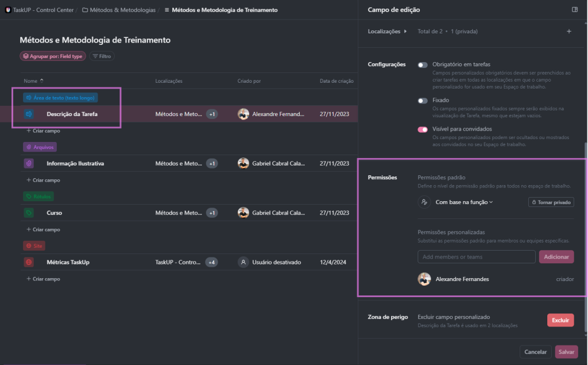
Task: Disable the Visível para convidados toggle
Action: coord(423,130)
